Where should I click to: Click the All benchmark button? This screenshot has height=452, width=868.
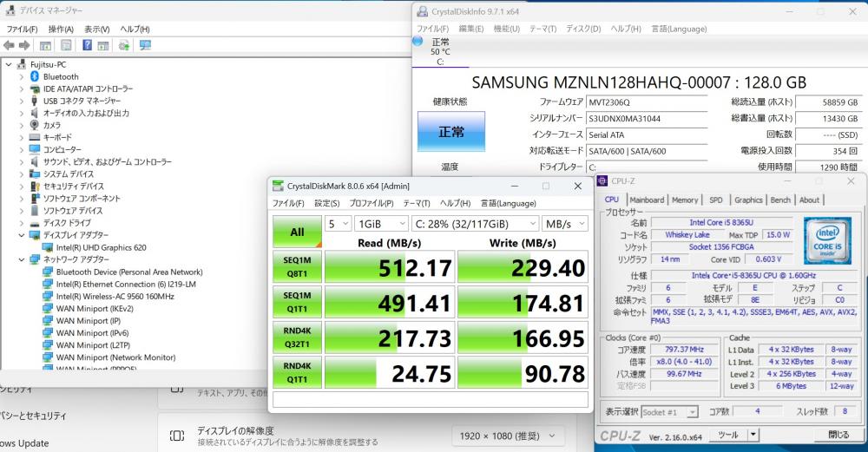pyautogui.click(x=297, y=232)
